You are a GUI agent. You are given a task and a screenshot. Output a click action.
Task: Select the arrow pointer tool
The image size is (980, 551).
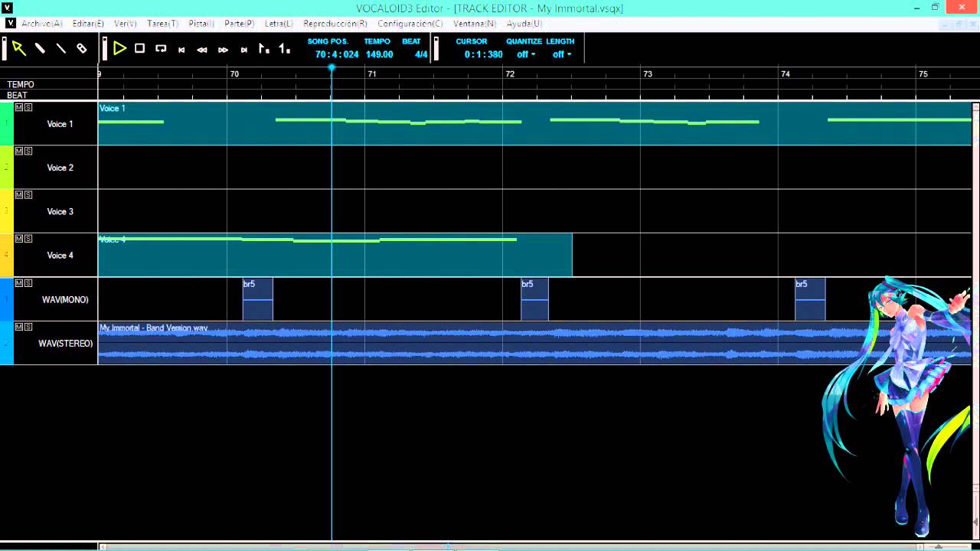pyautogui.click(x=19, y=48)
